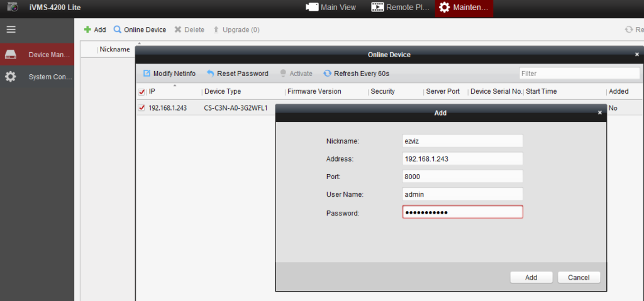The image size is (644, 301).
Task: Click the green plus Add toolbar item
Action: 95,30
